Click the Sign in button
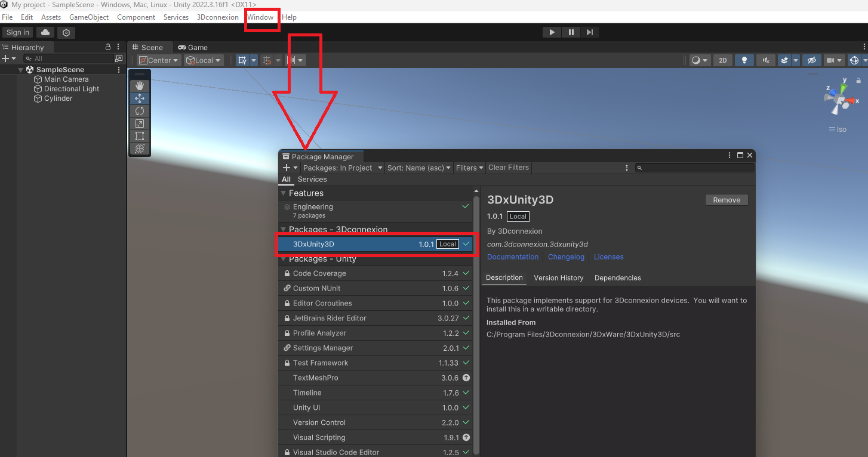This screenshot has height=457, width=868. 18,32
